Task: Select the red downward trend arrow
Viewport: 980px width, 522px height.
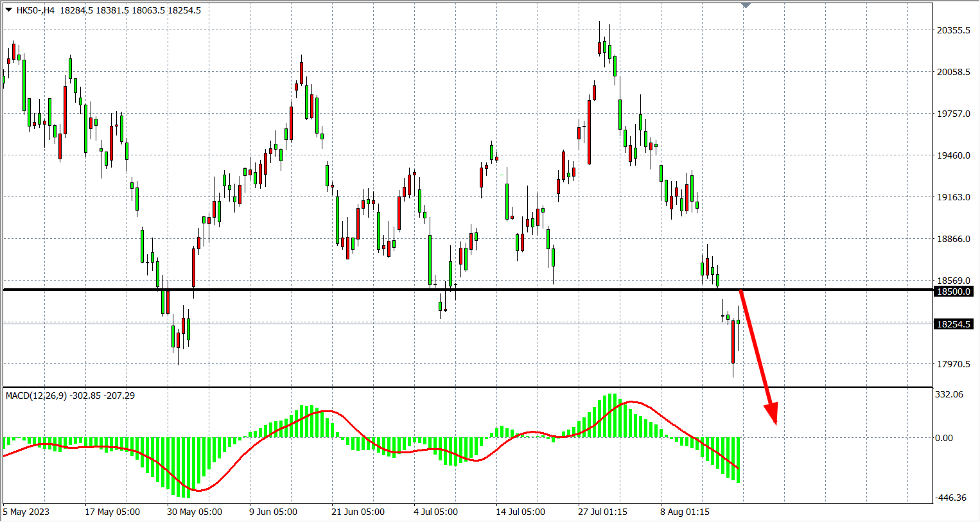Action: (758, 355)
